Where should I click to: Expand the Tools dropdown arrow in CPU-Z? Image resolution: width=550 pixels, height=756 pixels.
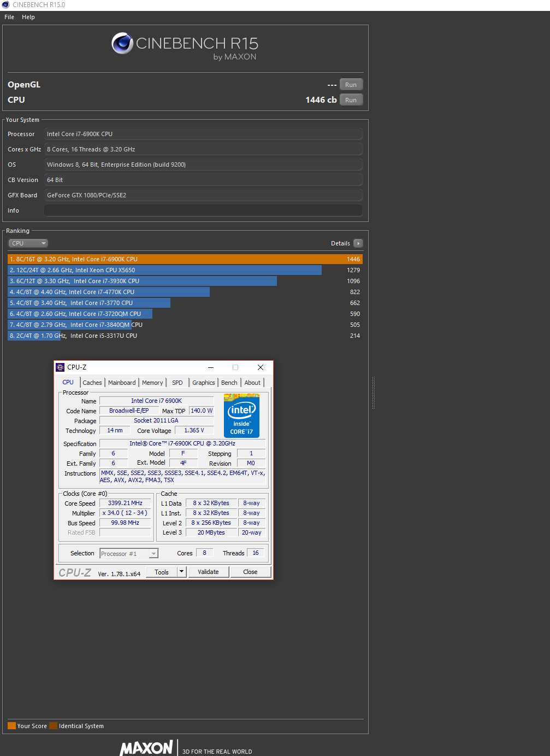(182, 572)
